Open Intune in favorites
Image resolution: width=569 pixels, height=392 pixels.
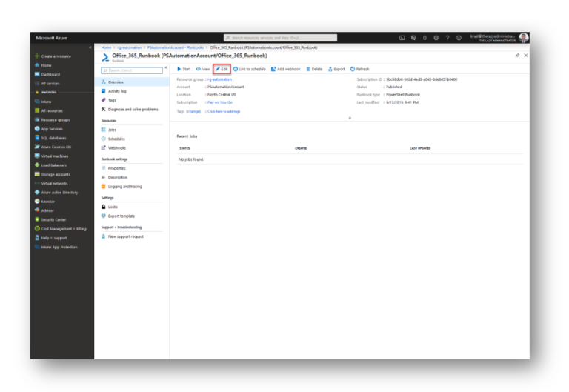click(x=43, y=102)
